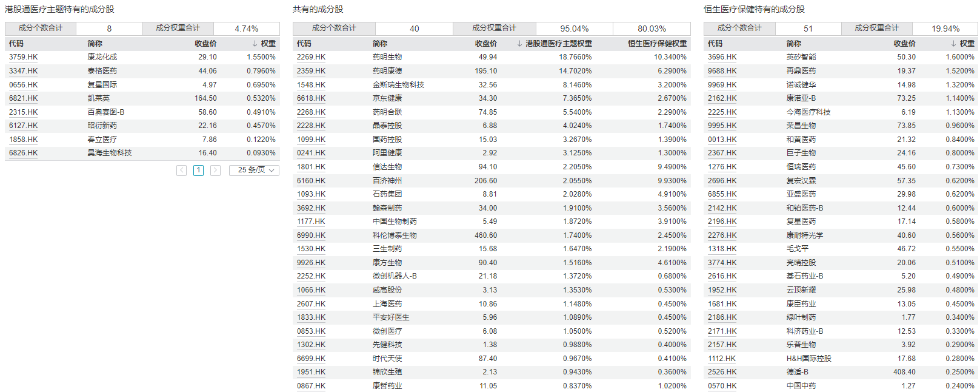Image resolution: width=980 pixels, height=392 pixels.
Task: Click the weight total value 4.74%
Action: pyautogui.click(x=247, y=29)
